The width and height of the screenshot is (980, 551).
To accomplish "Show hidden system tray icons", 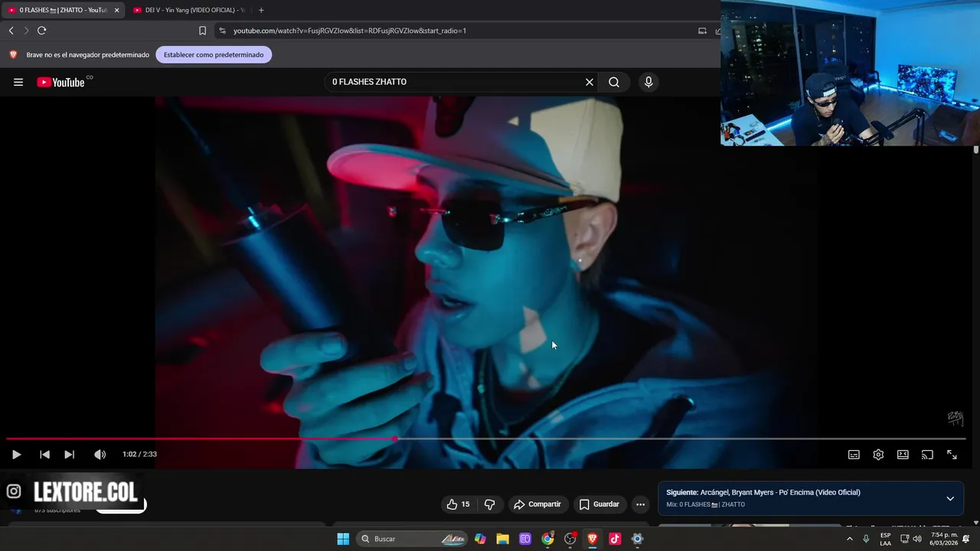I will point(849,539).
